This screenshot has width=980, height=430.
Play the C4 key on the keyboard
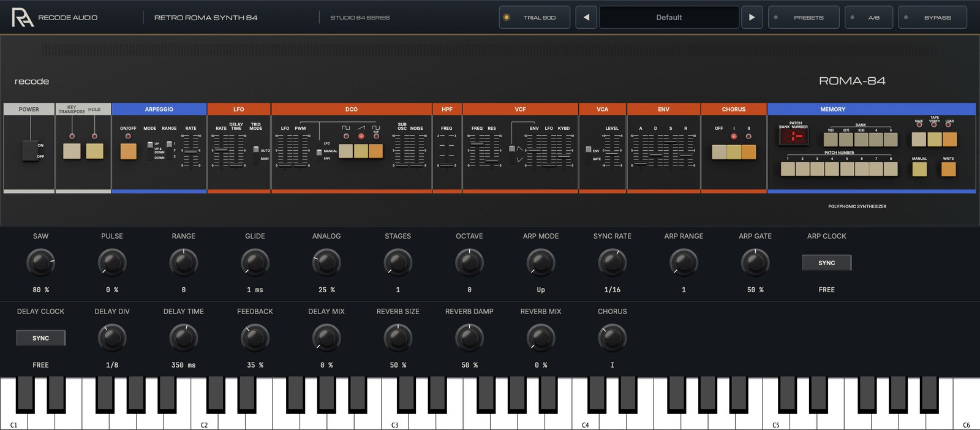click(x=585, y=420)
